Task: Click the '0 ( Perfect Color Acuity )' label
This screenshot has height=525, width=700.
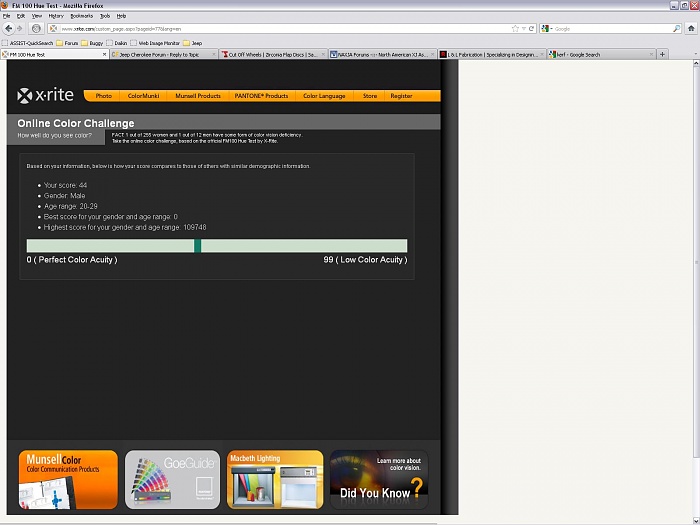Action: click(72, 260)
